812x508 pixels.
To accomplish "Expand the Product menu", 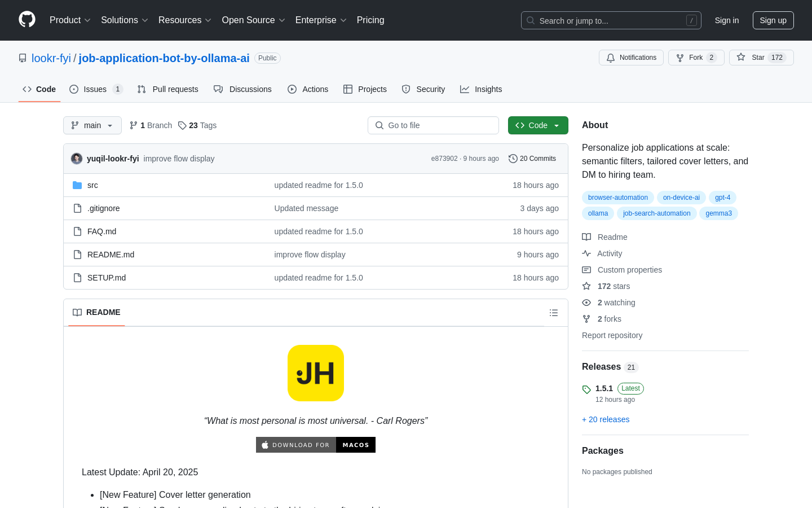I will 70,20.
